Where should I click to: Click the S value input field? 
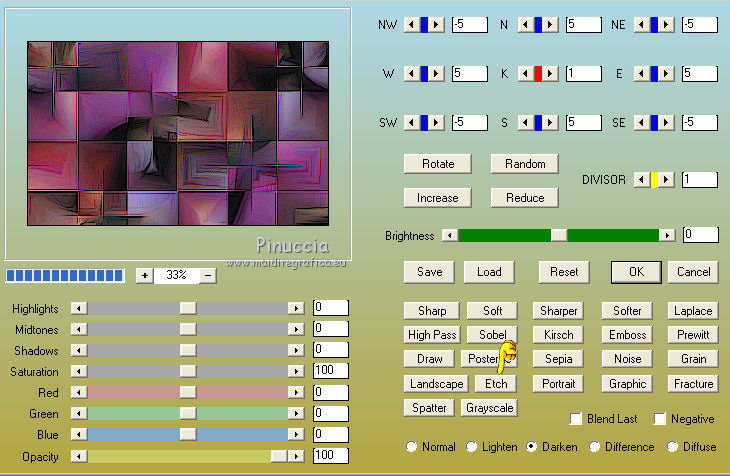click(x=583, y=123)
